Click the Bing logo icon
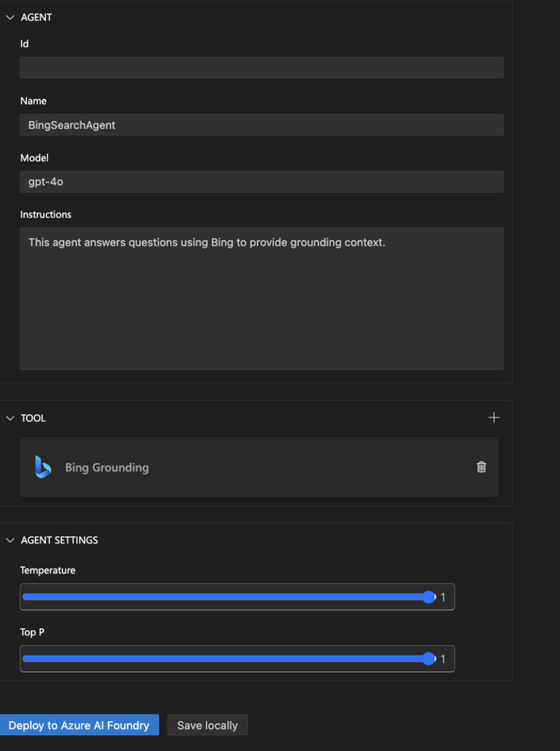 pos(43,467)
